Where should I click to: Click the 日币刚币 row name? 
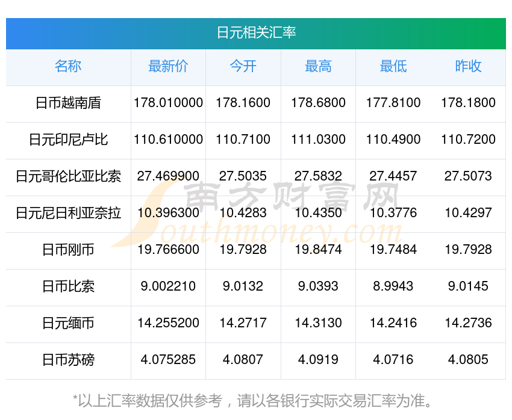click(x=68, y=250)
